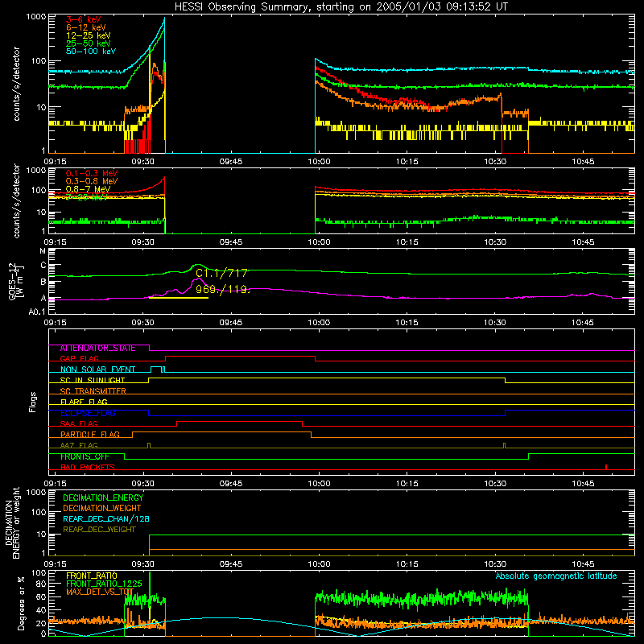Click the PARTICLE_FLAG label
Image resolution: width=644 pixels, height=644 pixels.
tap(90, 435)
